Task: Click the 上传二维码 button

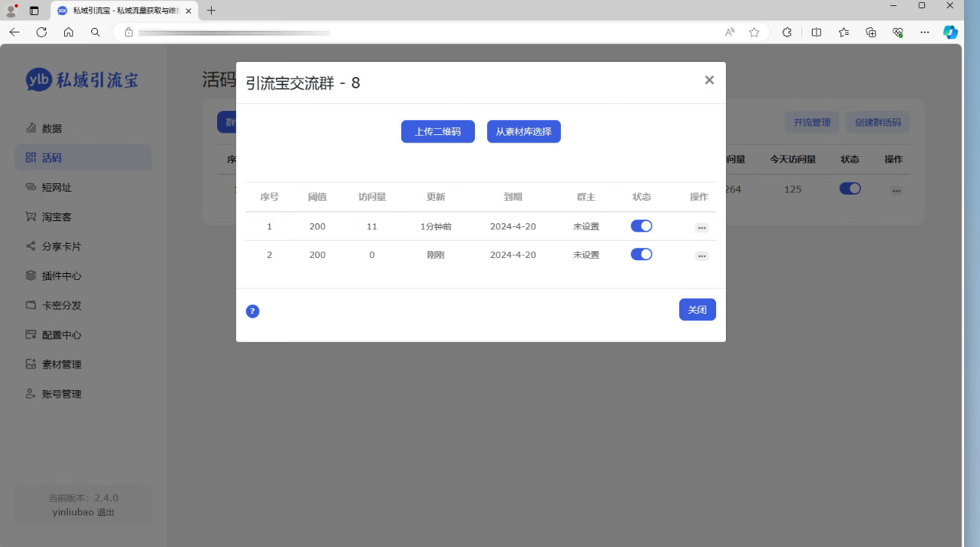Action: click(437, 131)
